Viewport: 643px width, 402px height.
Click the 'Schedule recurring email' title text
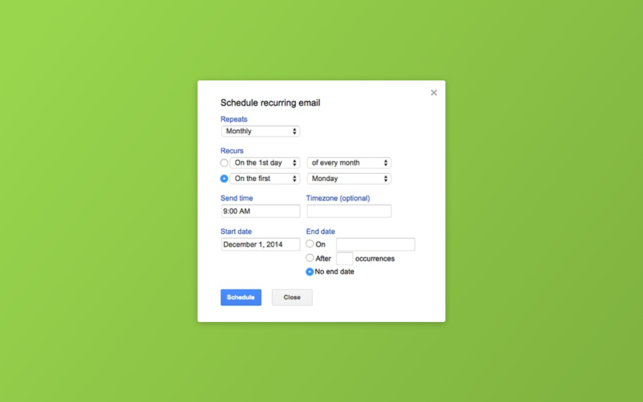(270, 103)
